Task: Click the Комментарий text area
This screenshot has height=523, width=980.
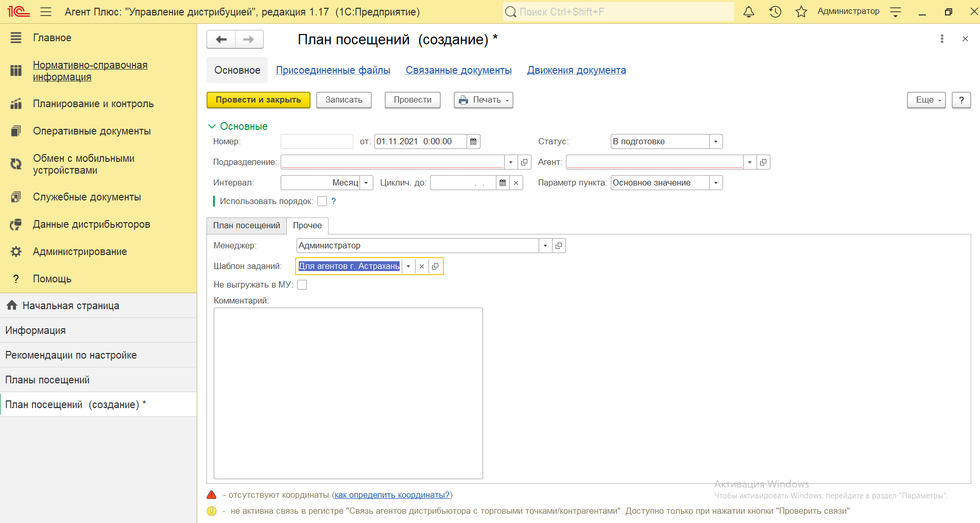Action: click(x=348, y=393)
